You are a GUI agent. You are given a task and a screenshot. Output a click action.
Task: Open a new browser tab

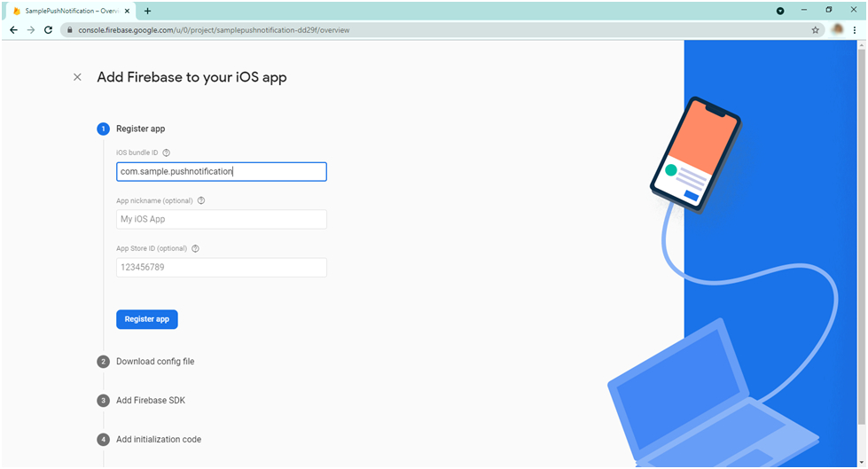[147, 11]
